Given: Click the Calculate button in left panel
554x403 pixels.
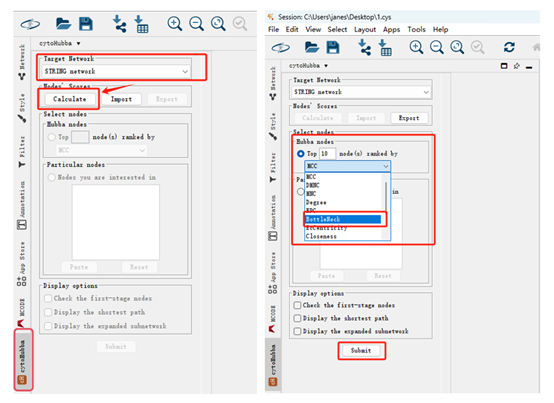Looking at the screenshot, I should [70, 99].
